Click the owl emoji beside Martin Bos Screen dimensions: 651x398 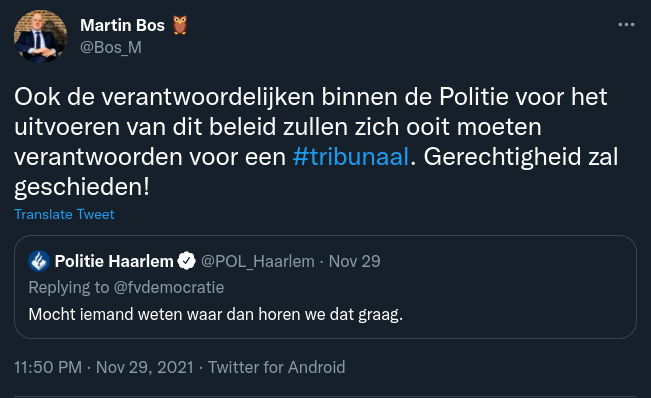tap(180, 25)
